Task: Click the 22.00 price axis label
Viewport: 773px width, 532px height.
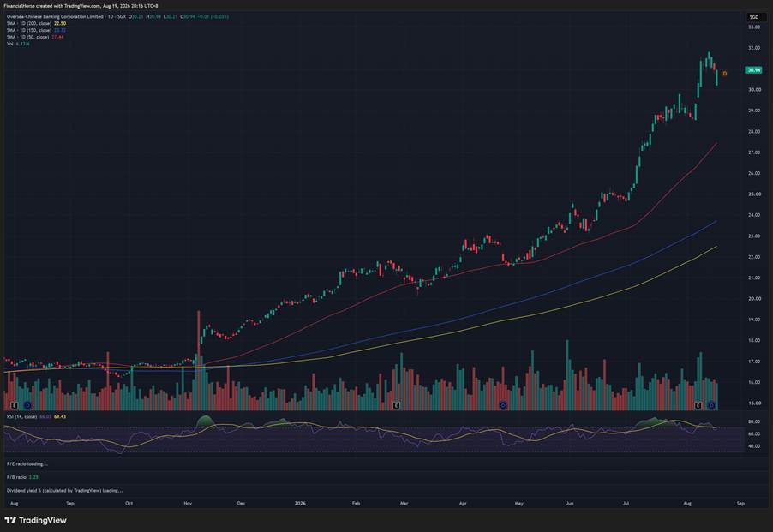Action: pos(754,257)
